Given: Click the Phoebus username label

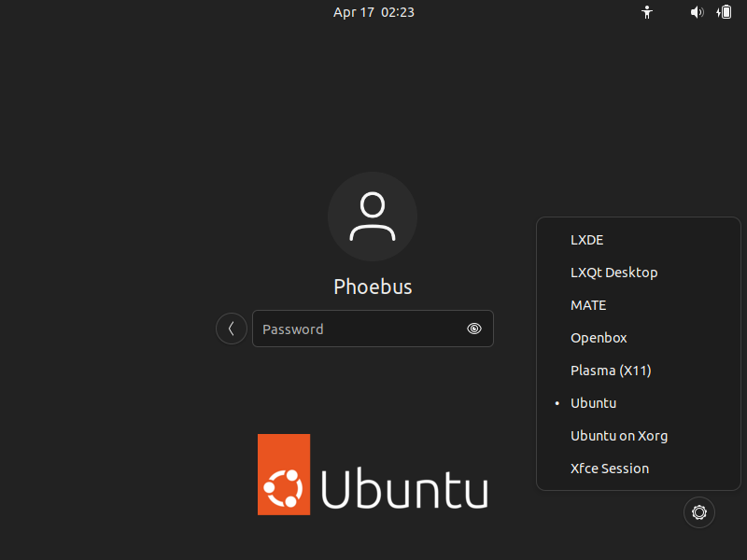Looking at the screenshot, I should (x=373, y=287).
